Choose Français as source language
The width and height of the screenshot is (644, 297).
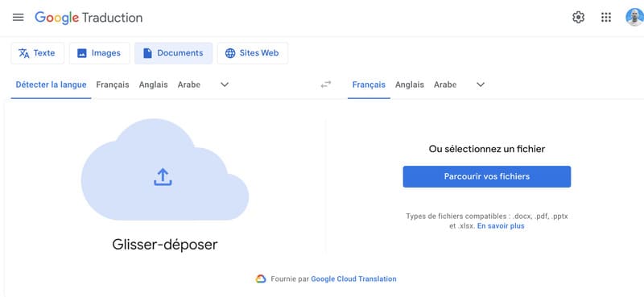click(113, 85)
